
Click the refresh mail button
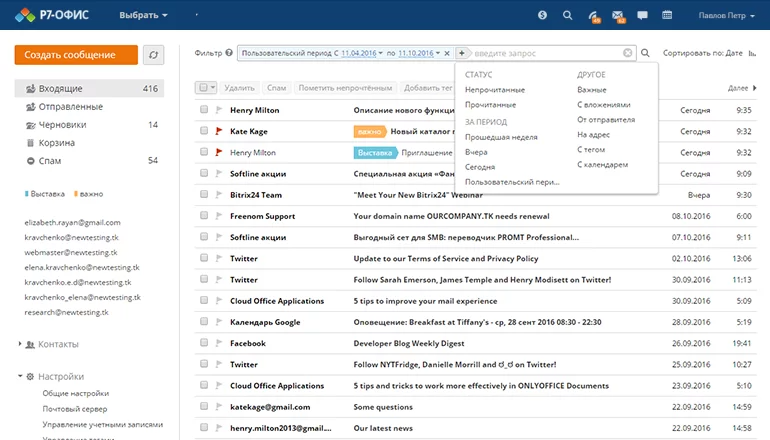154,55
